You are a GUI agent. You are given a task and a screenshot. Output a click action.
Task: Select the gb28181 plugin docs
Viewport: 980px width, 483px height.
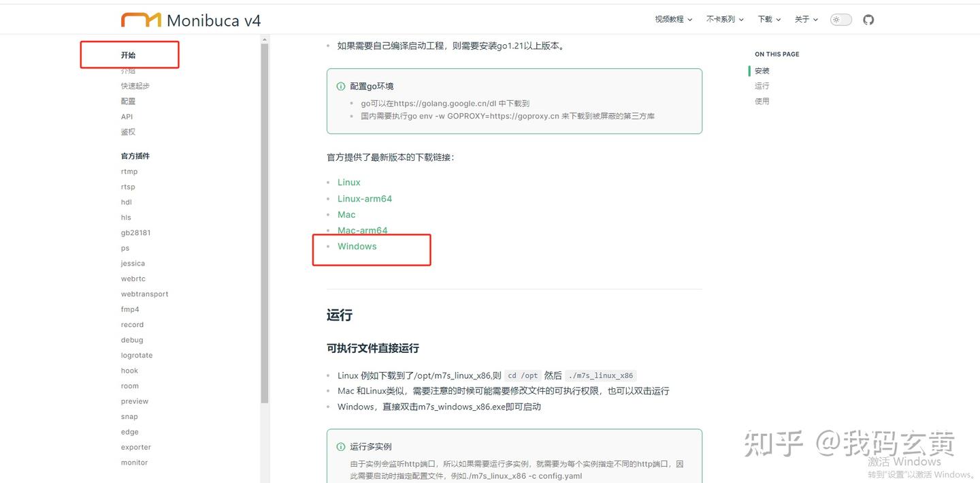pyautogui.click(x=135, y=232)
